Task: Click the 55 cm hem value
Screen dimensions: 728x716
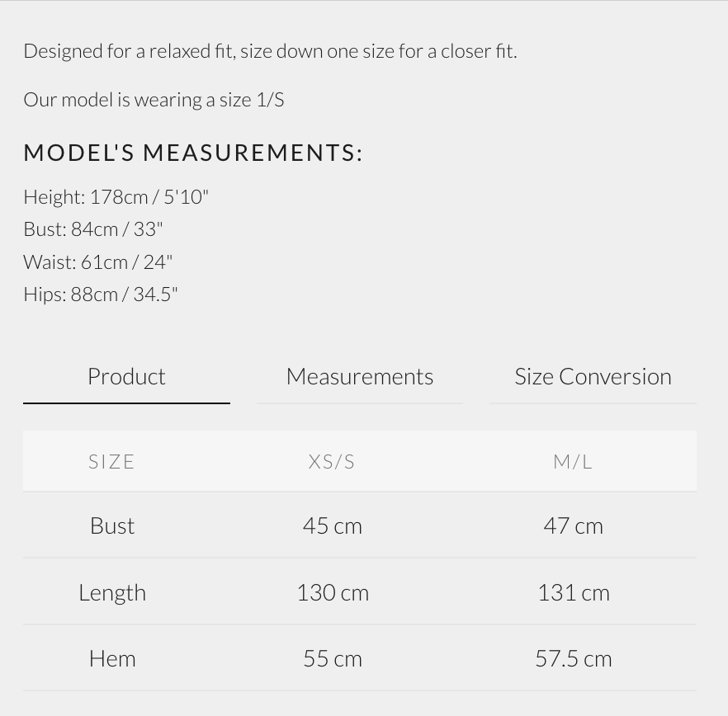Action: click(332, 658)
